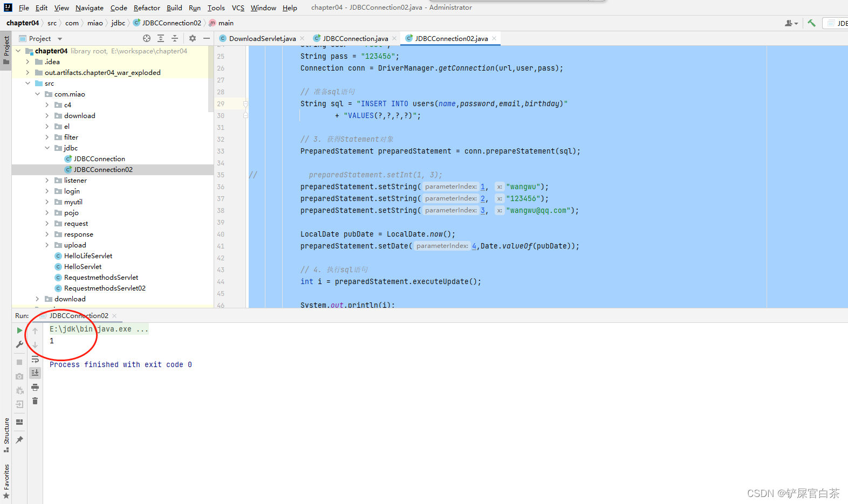Close JDBCConnection02 run tab
The height and width of the screenshot is (504, 848).
[x=114, y=316]
